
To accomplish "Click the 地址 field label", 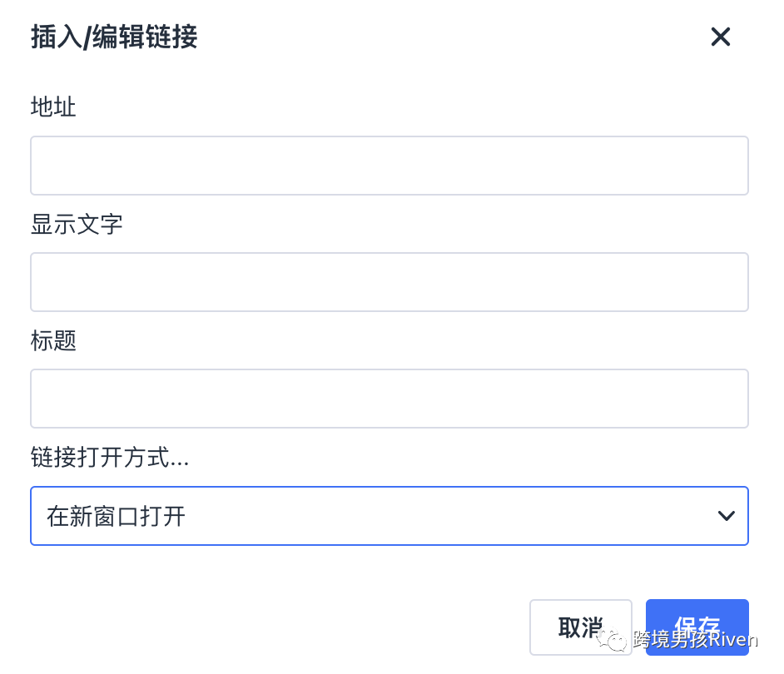I will click(53, 107).
